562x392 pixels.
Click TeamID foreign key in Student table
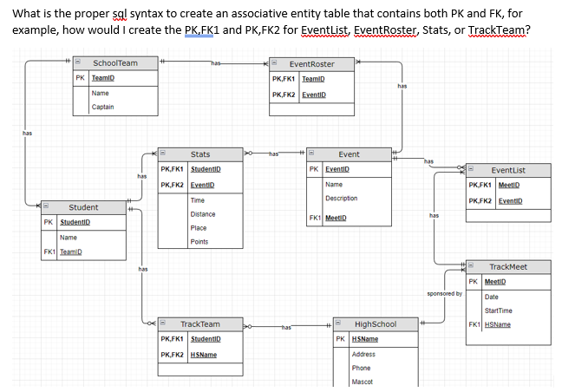(71, 252)
